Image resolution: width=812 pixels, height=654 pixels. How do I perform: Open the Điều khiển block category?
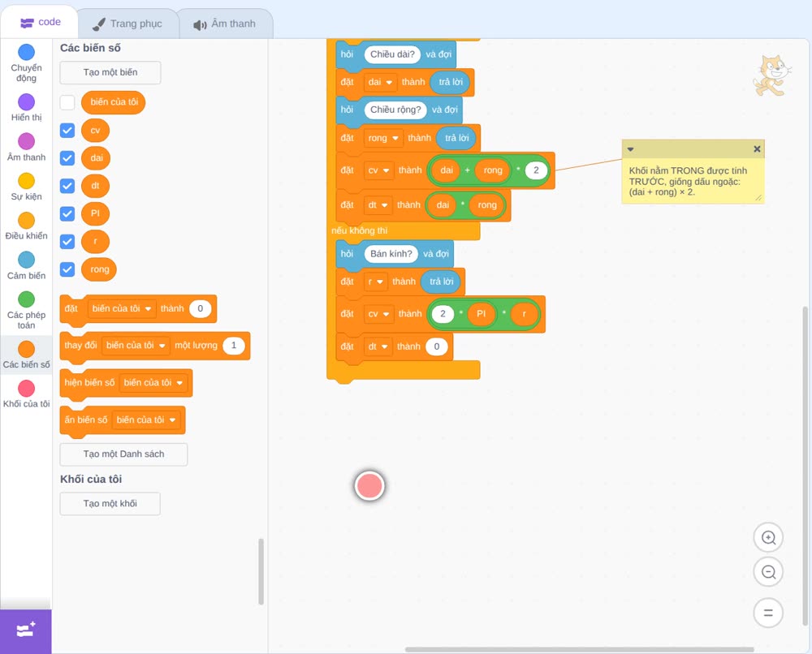27,226
